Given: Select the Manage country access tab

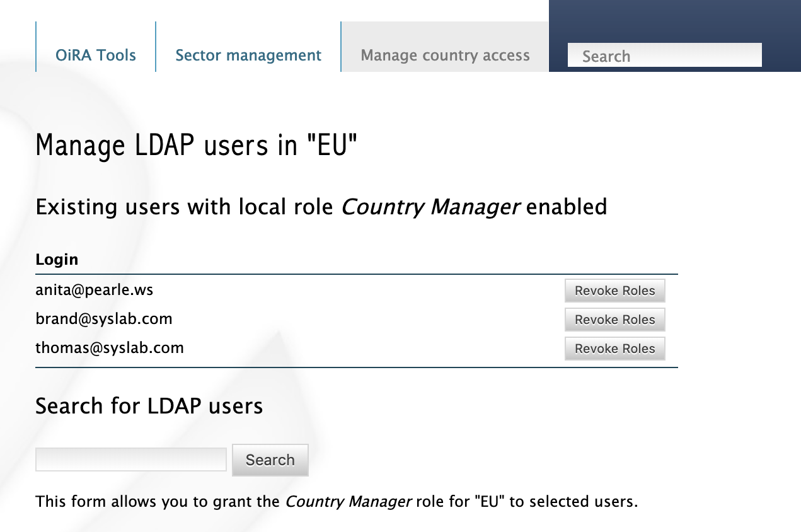Looking at the screenshot, I should [445, 55].
